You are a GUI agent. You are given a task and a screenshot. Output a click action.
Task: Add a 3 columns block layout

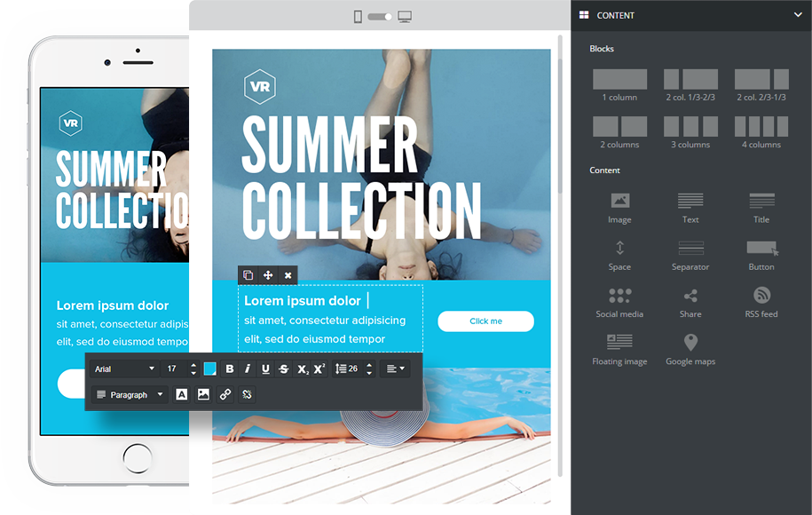[x=690, y=129]
